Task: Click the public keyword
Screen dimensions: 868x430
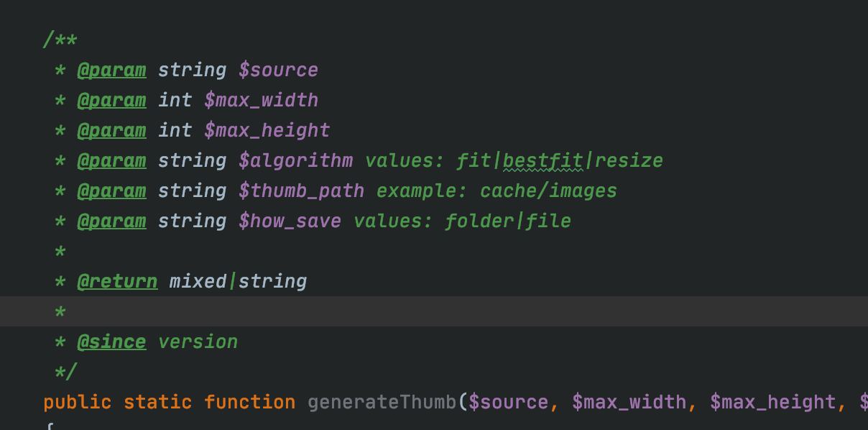Action: pyautogui.click(x=78, y=403)
